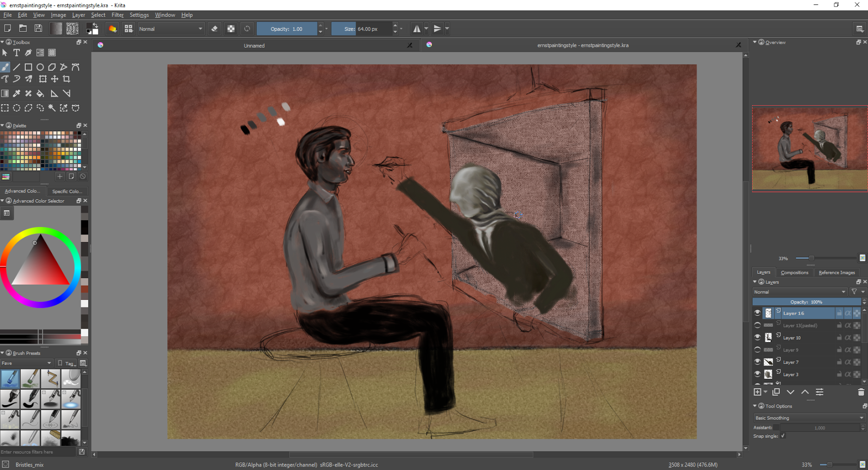
Task: Open the Fave brush tag dropdown
Action: (x=26, y=363)
